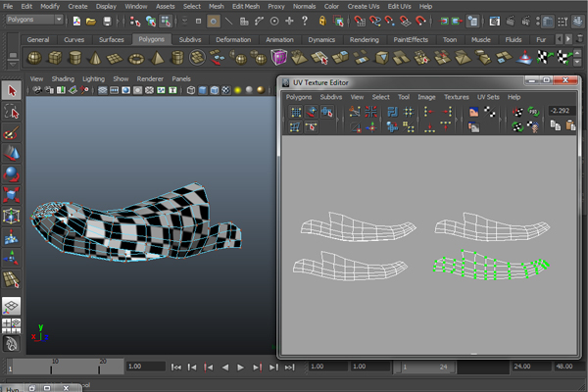Create a polygon sphere from shelf
The image size is (588, 392).
[34, 58]
